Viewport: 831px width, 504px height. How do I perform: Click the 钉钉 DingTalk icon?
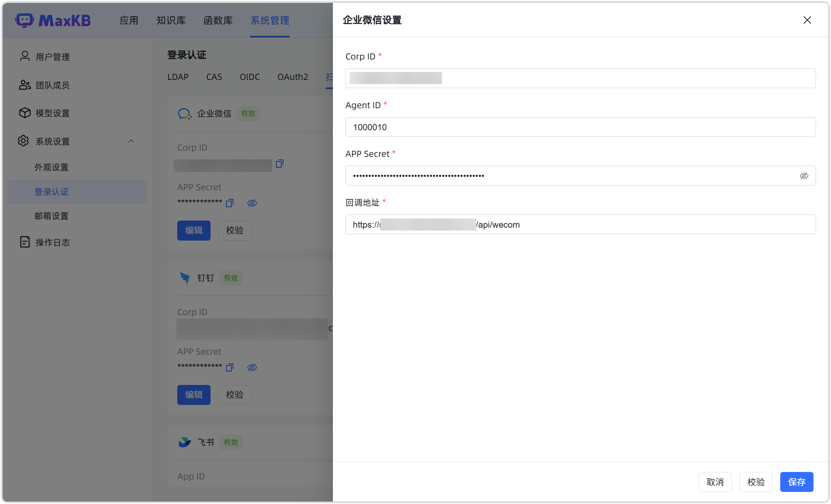[x=184, y=278]
